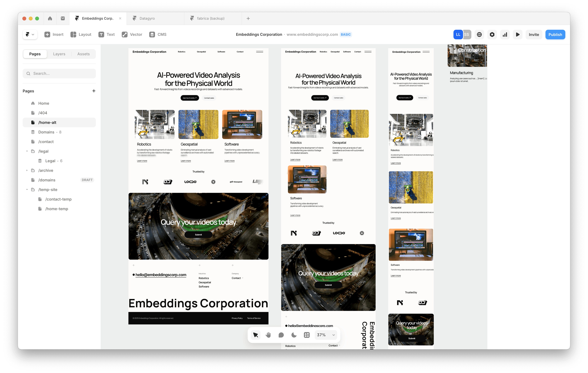Viewport: 588px width, 373px height.
Task: Switch to the Datagyro project tab
Action: [147, 18]
